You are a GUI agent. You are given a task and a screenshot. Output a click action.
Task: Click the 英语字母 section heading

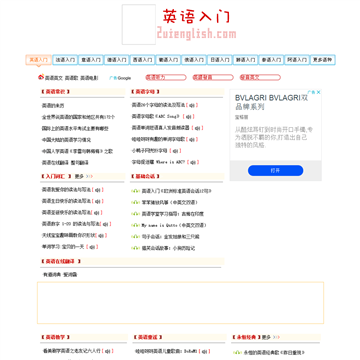[145, 92]
